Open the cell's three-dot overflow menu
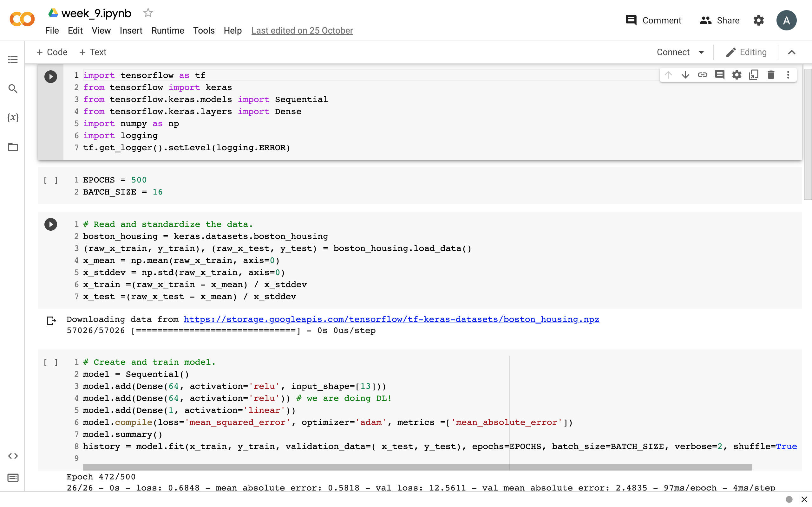The width and height of the screenshot is (812, 507). click(x=788, y=75)
